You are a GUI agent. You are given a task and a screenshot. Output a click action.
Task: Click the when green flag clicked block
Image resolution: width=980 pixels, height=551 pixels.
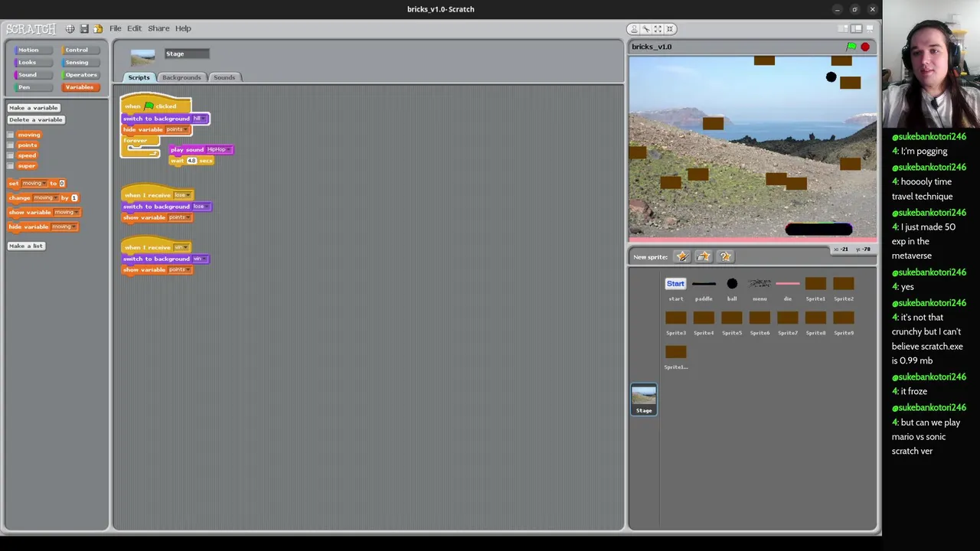click(x=155, y=106)
